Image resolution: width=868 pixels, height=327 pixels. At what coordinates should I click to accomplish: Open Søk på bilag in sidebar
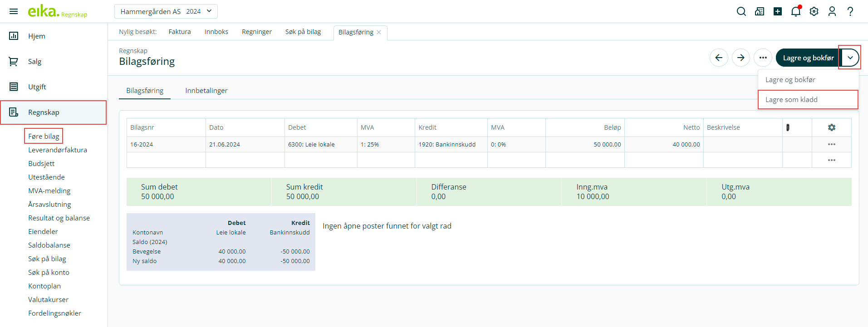(47, 259)
